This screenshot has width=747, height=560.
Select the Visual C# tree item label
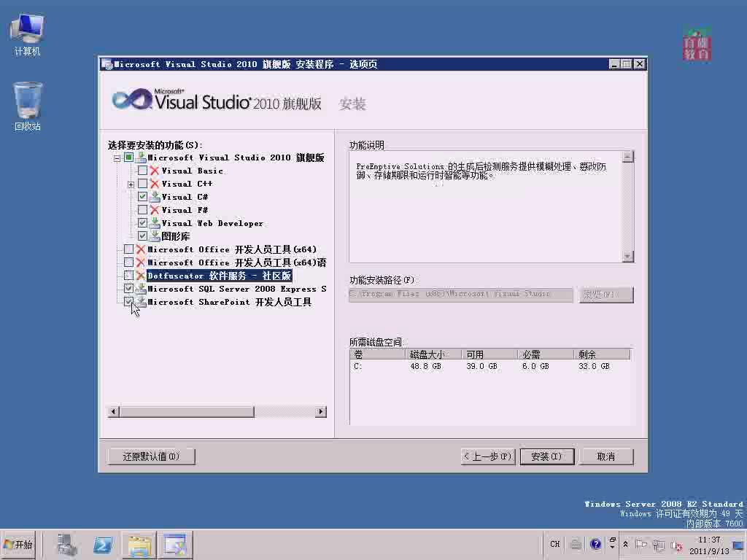click(185, 197)
